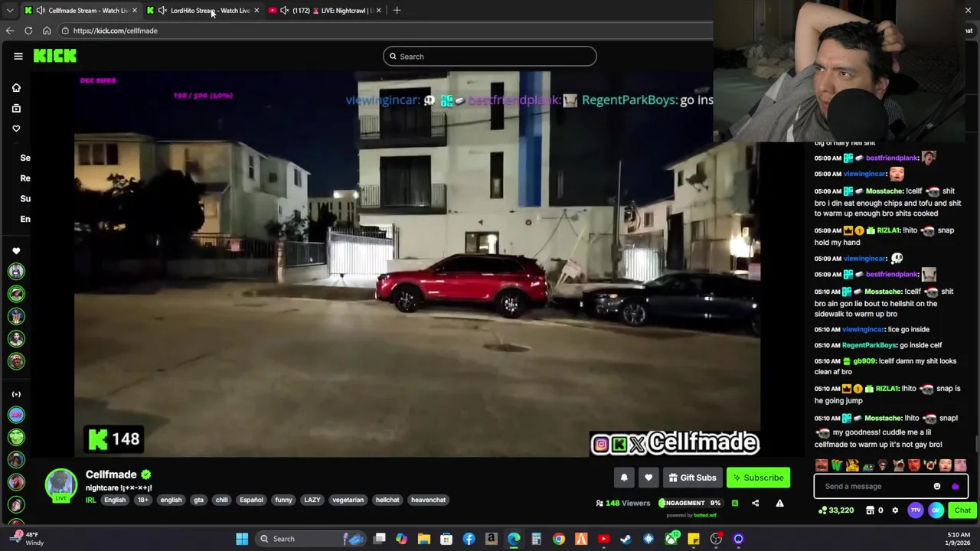The width and height of the screenshot is (980, 551).
Task: Follow the channel with the heart button
Action: tap(648, 478)
